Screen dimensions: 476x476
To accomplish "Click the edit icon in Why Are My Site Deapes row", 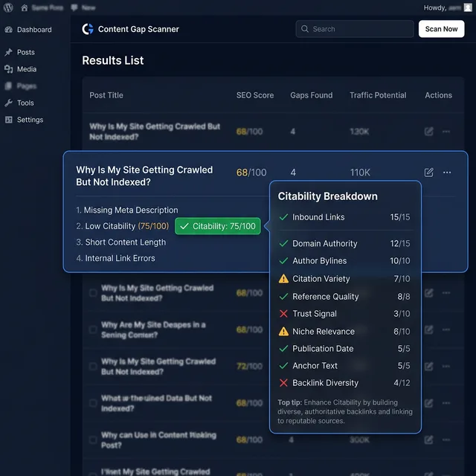I will tap(428, 329).
